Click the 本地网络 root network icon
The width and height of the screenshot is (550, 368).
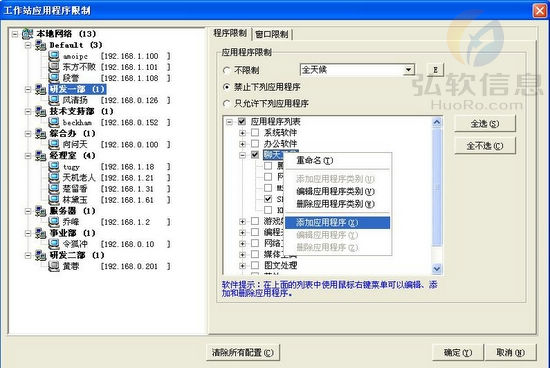pos(27,34)
